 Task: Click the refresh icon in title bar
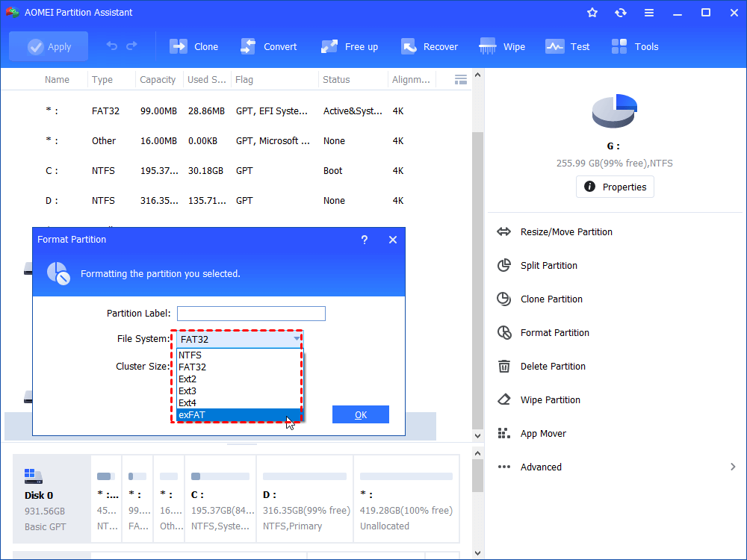point(620,13)
